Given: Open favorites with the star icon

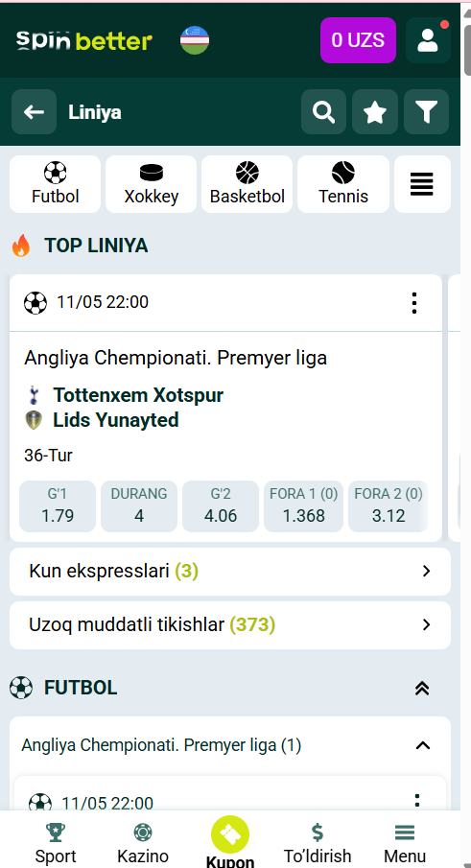Looking at the screenshot, I should coord(375,112).
